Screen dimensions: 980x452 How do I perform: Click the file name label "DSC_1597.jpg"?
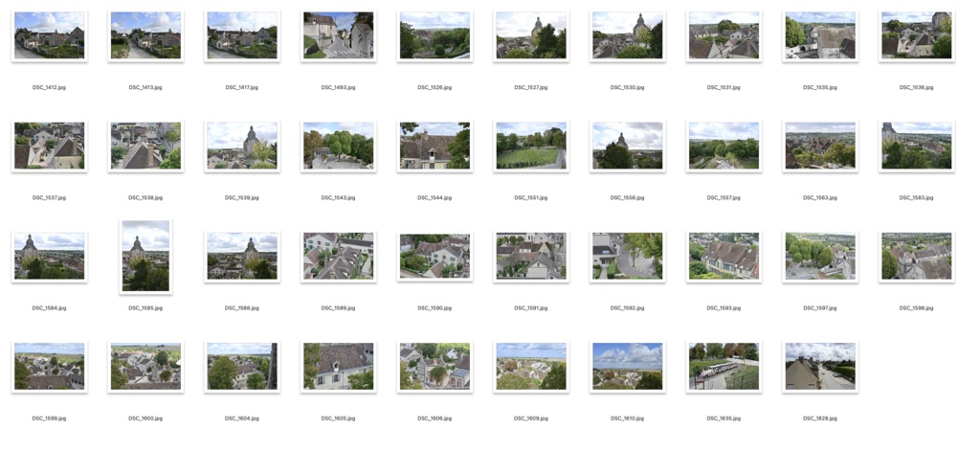click(820, 308)
